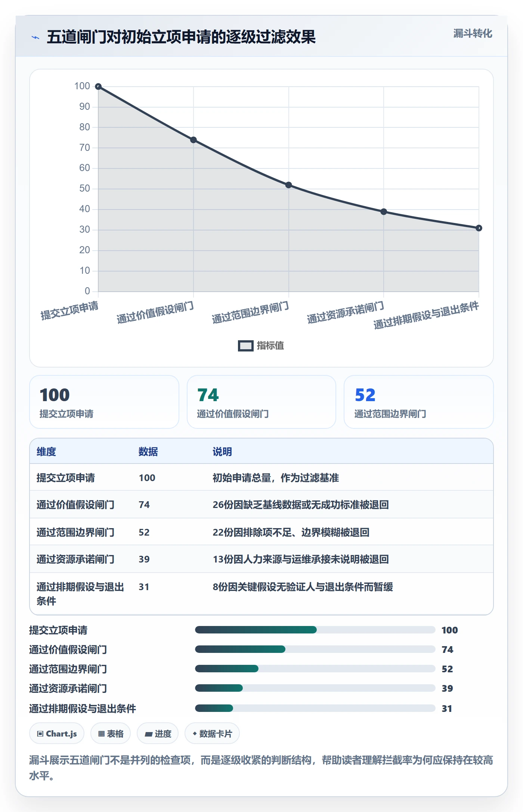Viewport: 523px width, 812px height.
Task: Click the 提交立项申请 progress bar
Action: [315, 630]
